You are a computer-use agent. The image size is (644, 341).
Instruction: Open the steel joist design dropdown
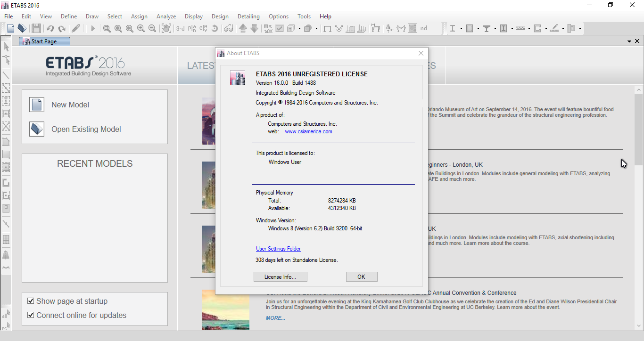coord(529,29)
